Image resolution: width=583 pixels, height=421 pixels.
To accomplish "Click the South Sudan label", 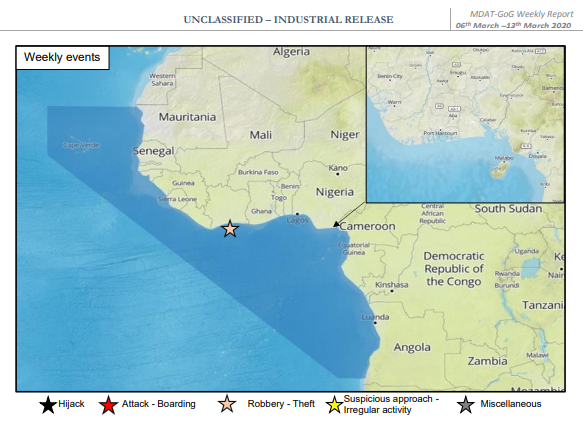I will pyautogui.click(x=508, y=209).
